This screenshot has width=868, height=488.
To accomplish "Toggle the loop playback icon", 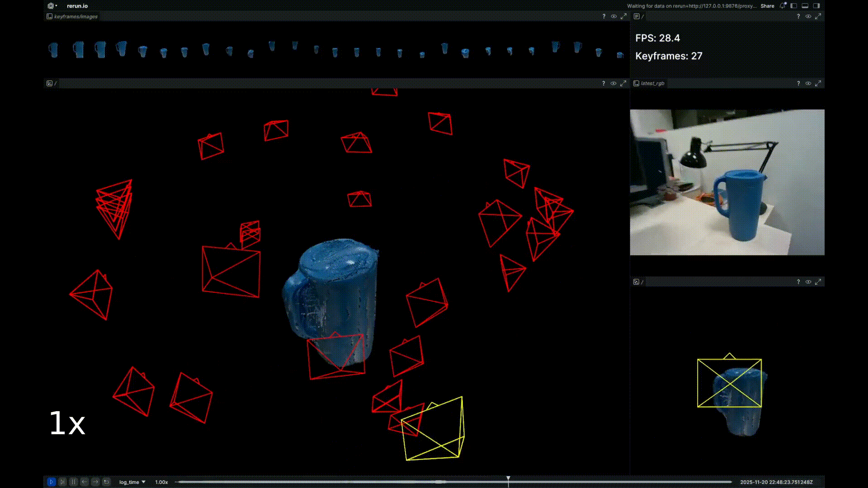I will (106, 482).
